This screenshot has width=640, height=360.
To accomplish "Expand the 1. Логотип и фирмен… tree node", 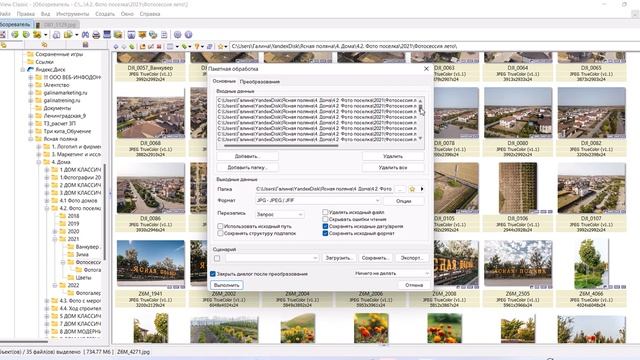I will pyautogui.click(x=39, y=147).
